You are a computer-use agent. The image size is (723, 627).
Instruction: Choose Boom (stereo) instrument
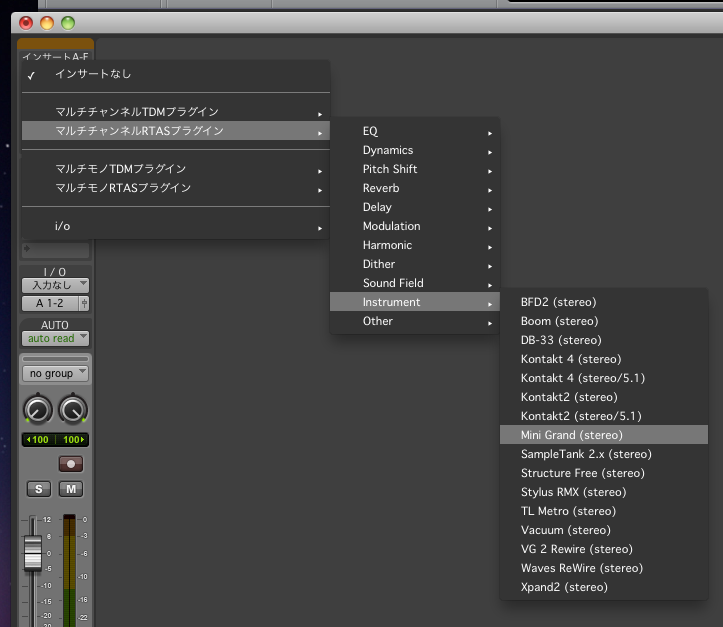604,321
